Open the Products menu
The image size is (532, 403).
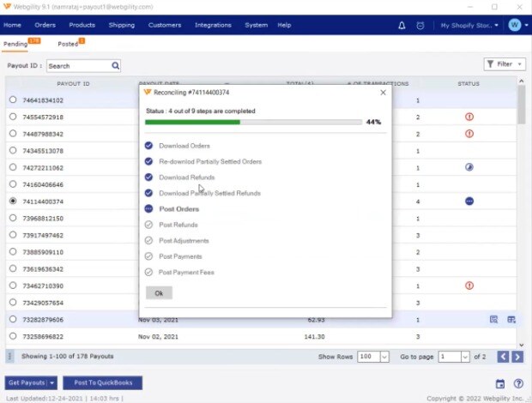[x=82, y=25]
